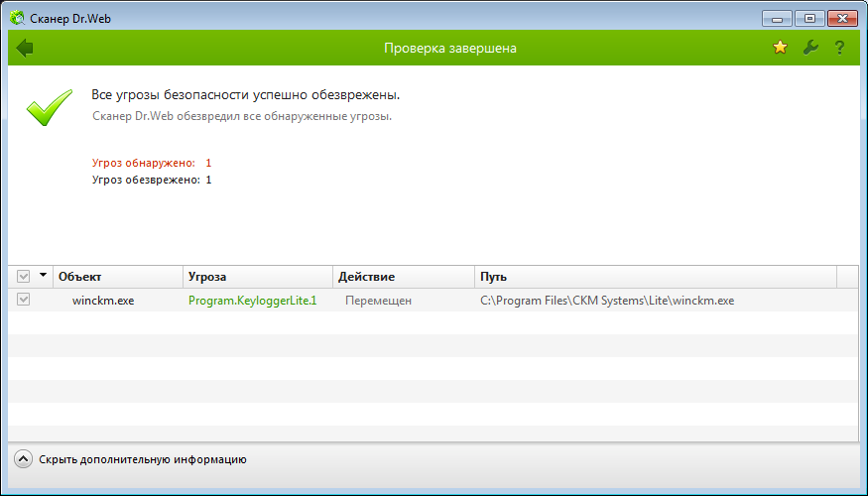Click the yellow star icon in header
868x496 pixels.
781,48
